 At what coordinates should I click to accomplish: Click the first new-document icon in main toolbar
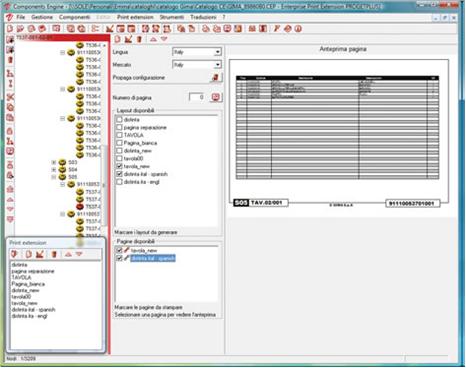[10, 29]
